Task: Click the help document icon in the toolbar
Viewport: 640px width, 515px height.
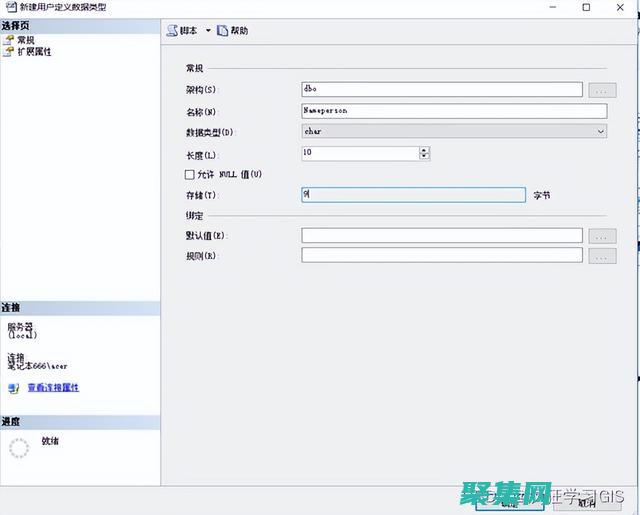Action: tap(222, 31)
